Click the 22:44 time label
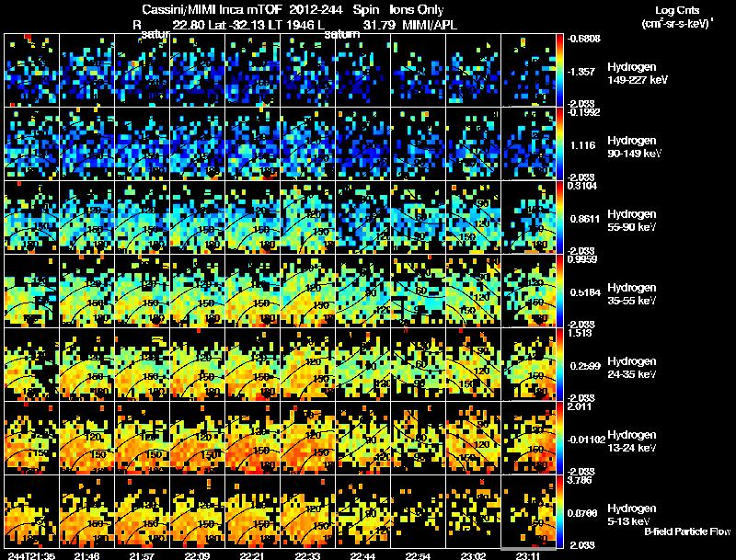The width and height of the screenshot is (736, 560). [x=362, y=555]
